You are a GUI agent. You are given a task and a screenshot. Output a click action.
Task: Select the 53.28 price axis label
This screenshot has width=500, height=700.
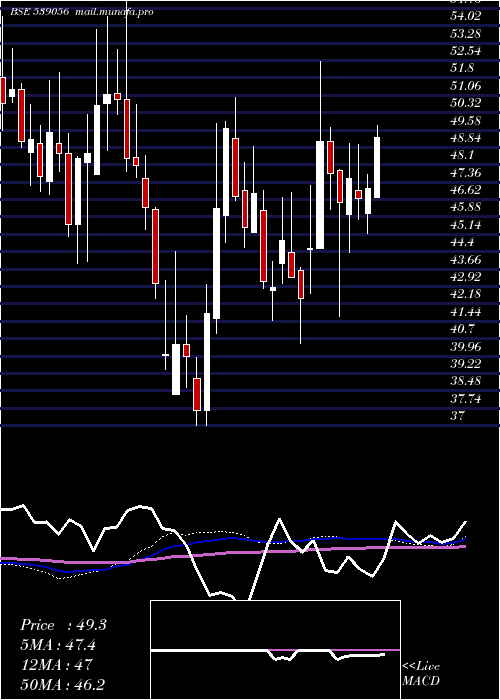tap(466, 33)
